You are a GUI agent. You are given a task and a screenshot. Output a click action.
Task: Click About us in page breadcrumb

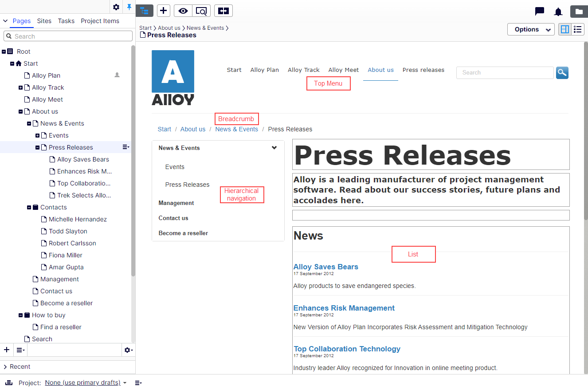193,129
